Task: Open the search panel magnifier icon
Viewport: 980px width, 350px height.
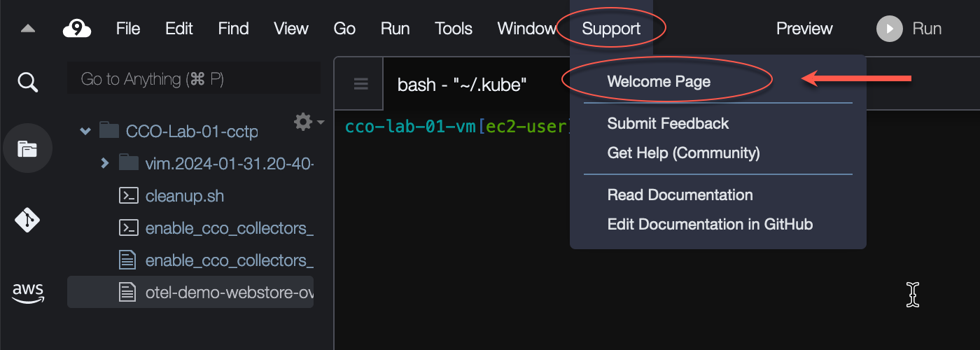Action: click(x=27, y=83)
